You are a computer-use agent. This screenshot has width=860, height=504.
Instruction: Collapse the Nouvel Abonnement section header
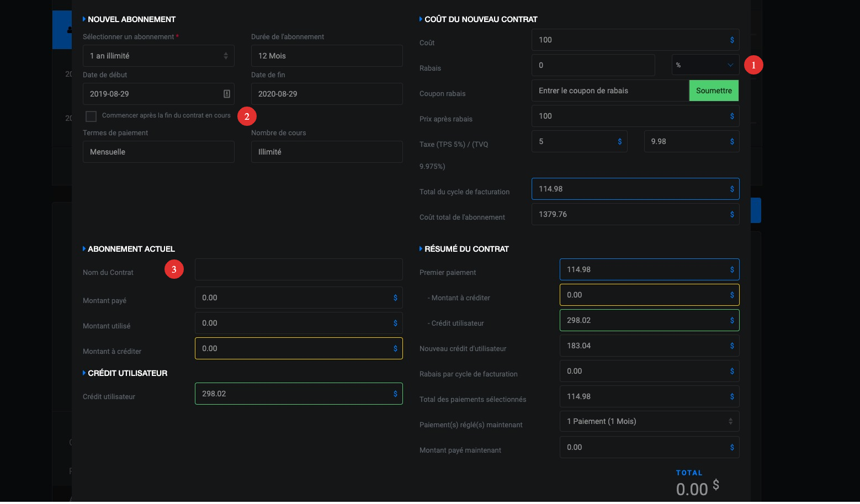point(131,19)
